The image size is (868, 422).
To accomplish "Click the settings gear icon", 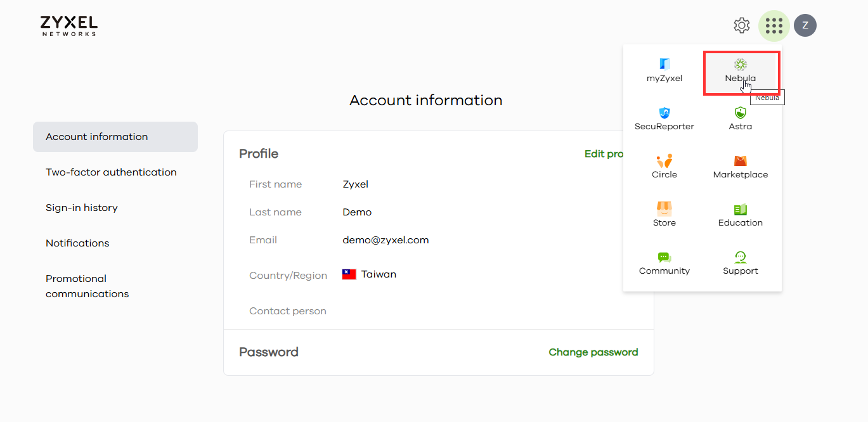I will point(741,25).
